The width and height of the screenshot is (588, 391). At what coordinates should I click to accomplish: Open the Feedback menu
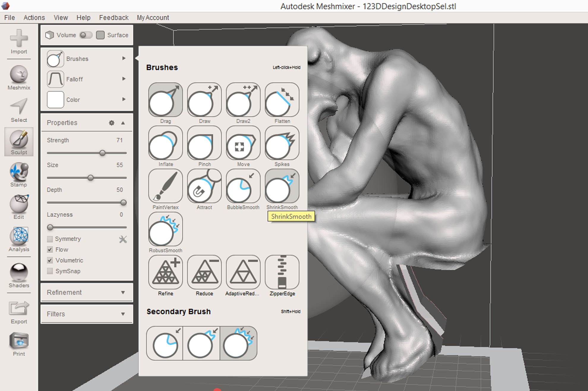tap(114, 18)
